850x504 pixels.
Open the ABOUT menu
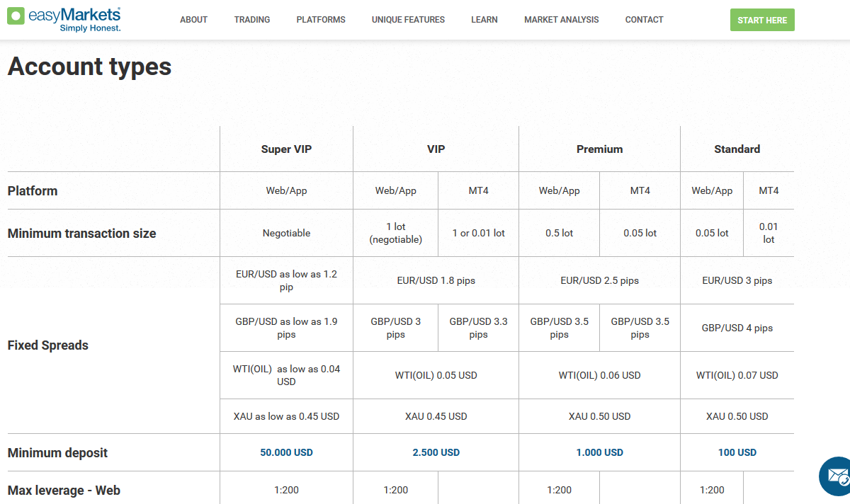(x=193, y=20)
